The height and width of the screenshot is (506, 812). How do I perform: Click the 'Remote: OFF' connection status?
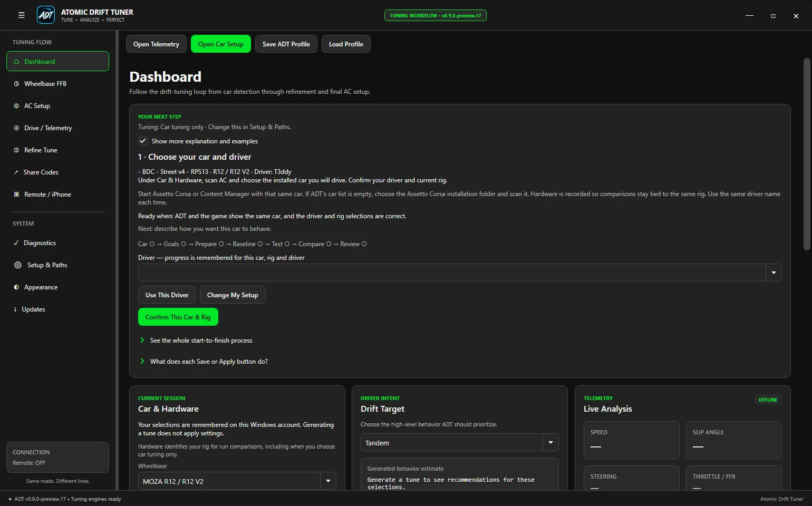tap(29, 463)
